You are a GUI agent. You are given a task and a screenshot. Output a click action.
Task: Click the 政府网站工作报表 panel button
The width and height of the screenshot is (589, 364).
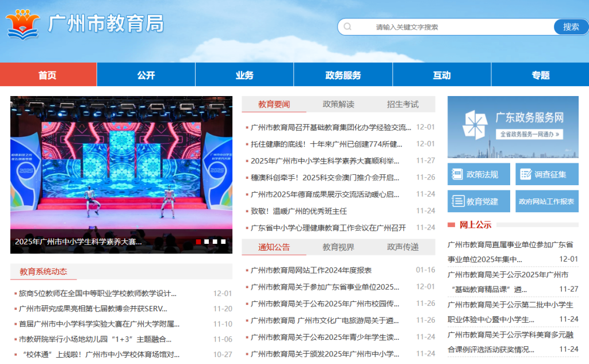pyautogui.click(x=546, y=201)
